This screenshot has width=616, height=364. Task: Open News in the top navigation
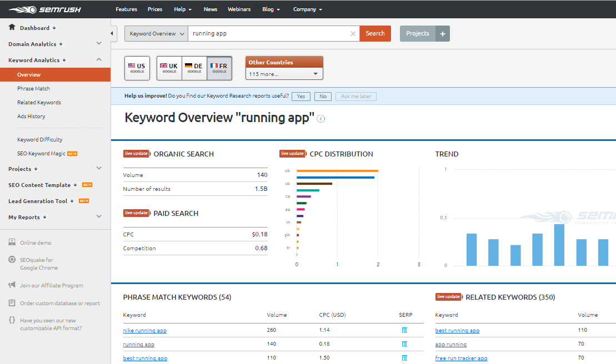click(210, 9)
